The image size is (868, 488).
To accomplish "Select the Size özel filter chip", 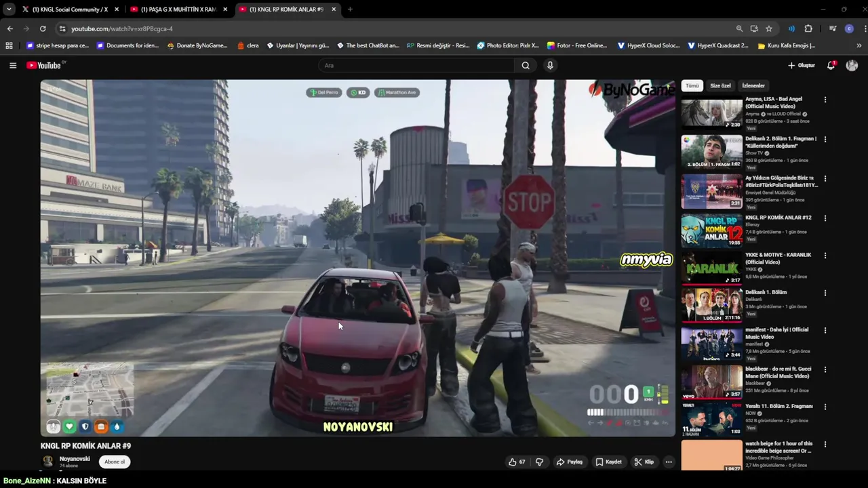I will [x=720, y=86].
